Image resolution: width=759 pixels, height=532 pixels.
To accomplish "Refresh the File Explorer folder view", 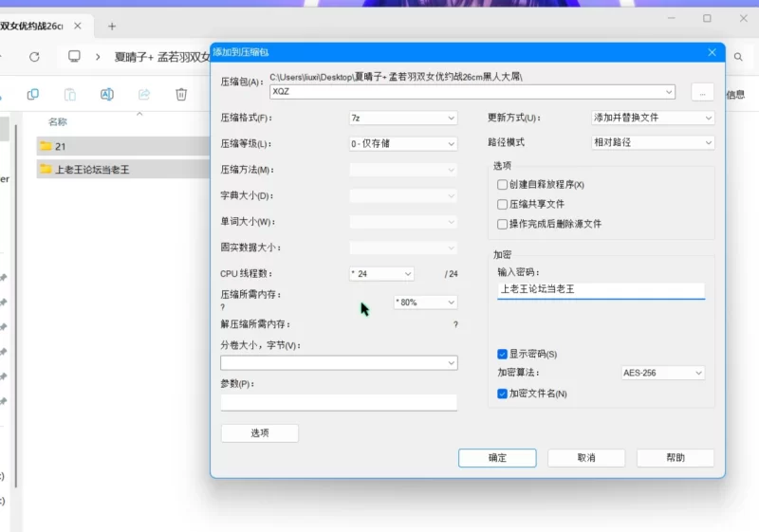I will click(34, 57).
